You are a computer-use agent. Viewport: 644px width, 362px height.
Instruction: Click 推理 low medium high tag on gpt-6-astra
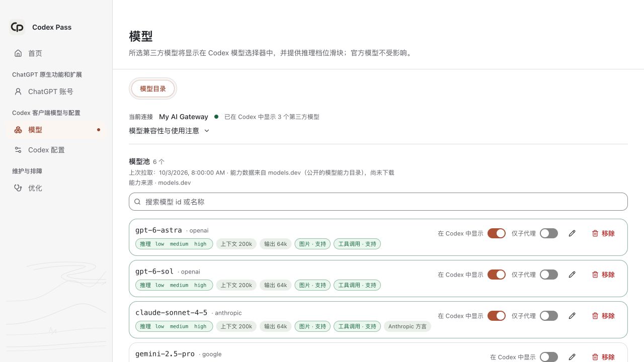[x=174, y=244]
